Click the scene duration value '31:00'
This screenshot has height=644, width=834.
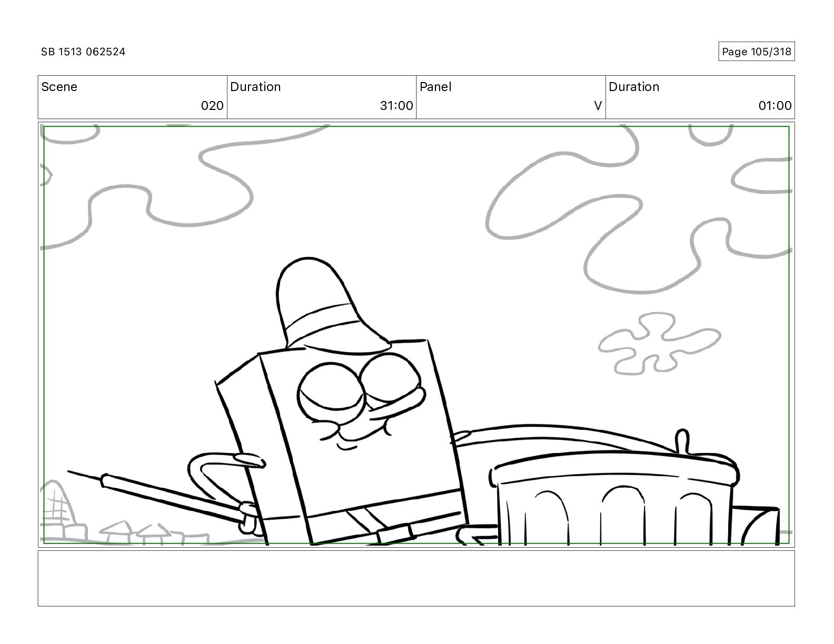click(x=396, y=106)
